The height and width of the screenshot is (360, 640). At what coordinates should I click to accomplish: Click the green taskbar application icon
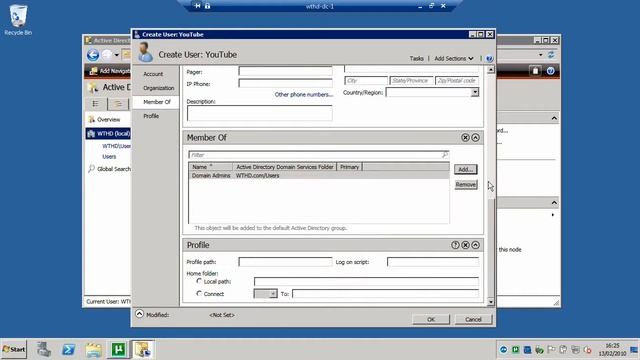[x=118, y=350]
